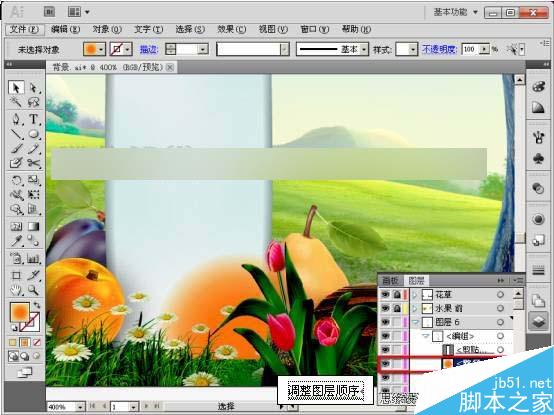Open the Symbols panel club icon
The height and width of the screenshot is (415, 554).
tap(538, 159)
